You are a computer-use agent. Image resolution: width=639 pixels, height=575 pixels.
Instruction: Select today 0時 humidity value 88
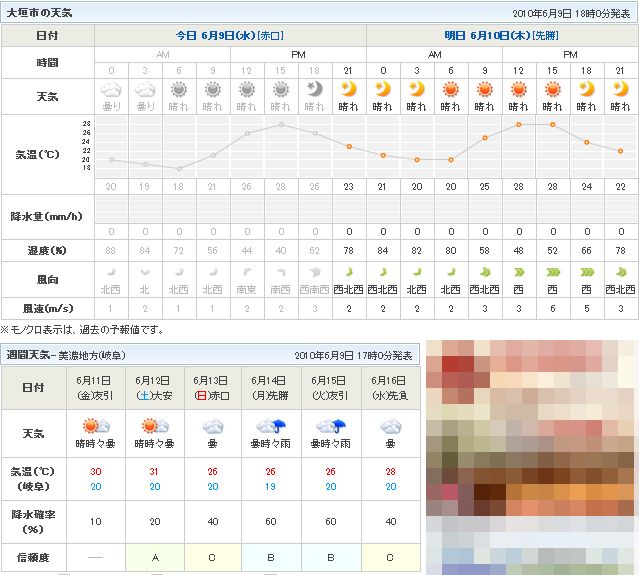pyautogui.click(x=111, y=251)
